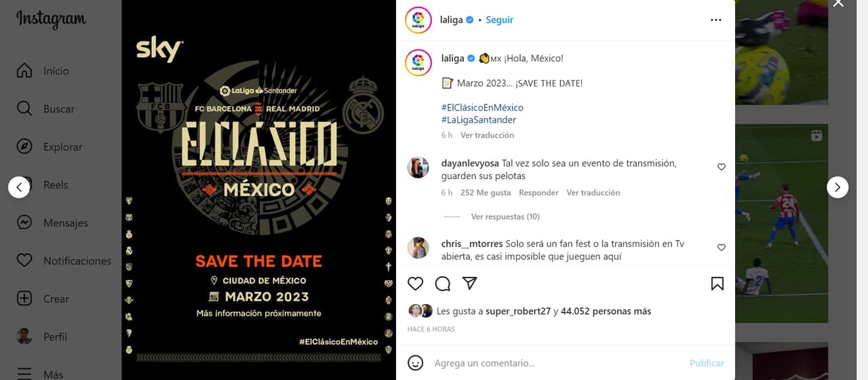The height and width of the screenshot is (380, 868).
Task: Open the emoji picker in comment box
Action: coord(416,363)
